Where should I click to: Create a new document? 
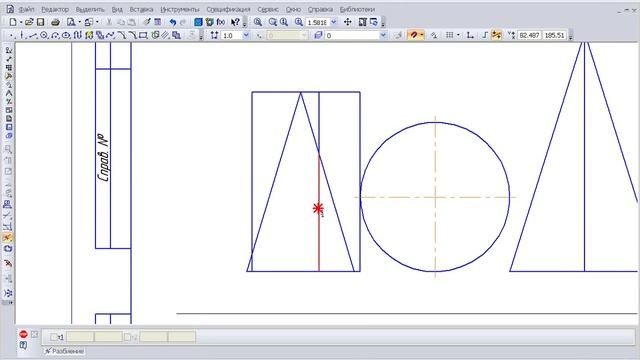click(x=13, y=22)
